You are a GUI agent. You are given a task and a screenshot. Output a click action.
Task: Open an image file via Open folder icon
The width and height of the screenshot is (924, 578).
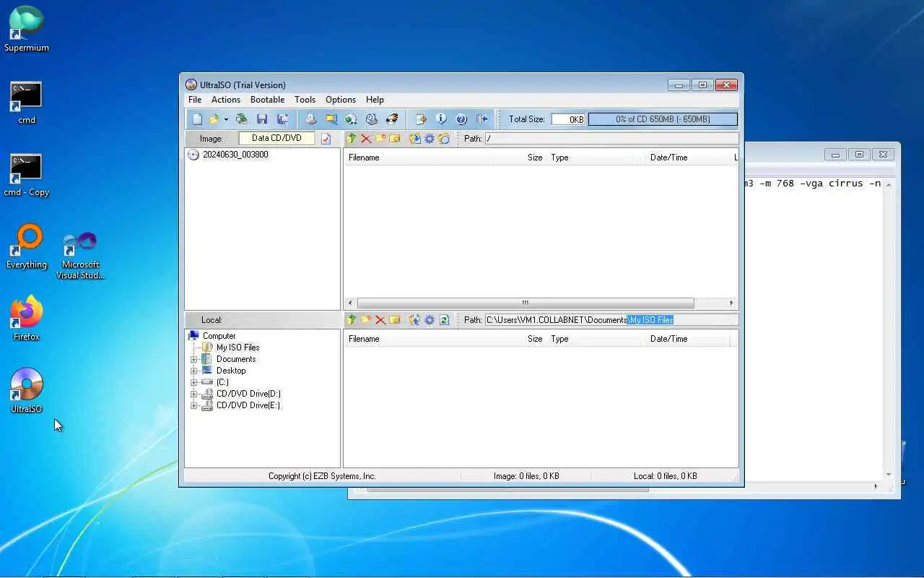coord(214,119)
